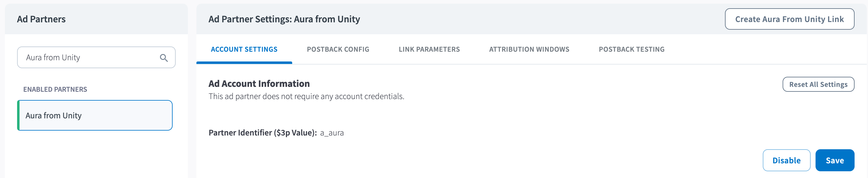Click the magnifier search icon
868x178 pixels.
click(x=164, y=58)
